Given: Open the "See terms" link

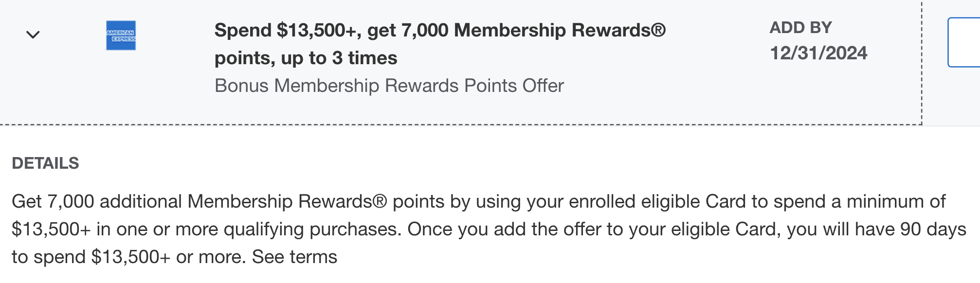Looking at the screenshot, I should pos(294,257).
